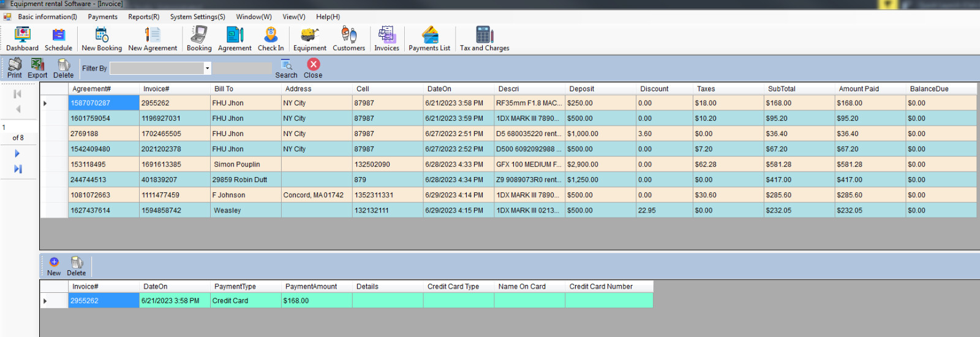Select GFX 100 MEDIUM description cell
980x337 pixels.
coord(530,164)
